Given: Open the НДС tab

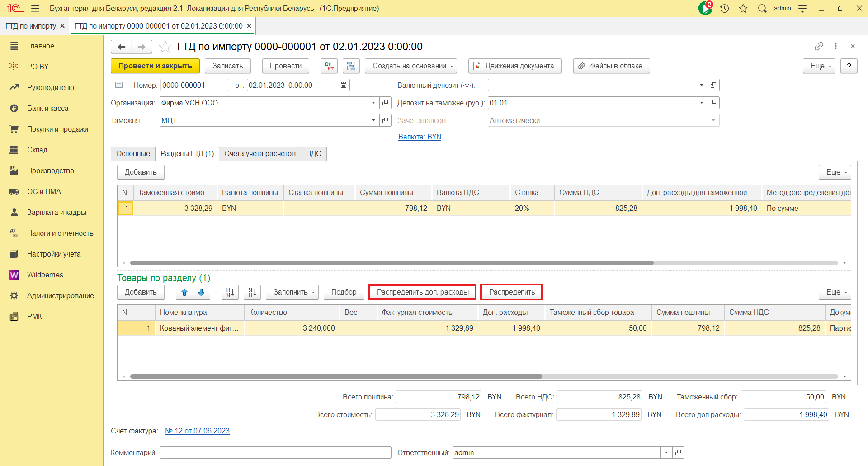Looking at the screenshot, I should pyautogui.click(x=313, y=154).
